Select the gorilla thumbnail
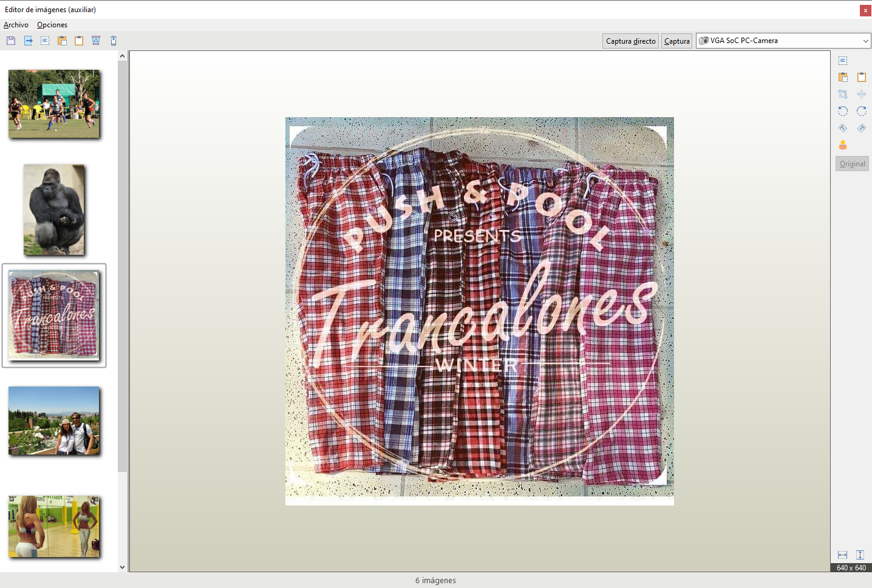The height and width of the screenshot is (588, 872). click(x=54, y=210)
